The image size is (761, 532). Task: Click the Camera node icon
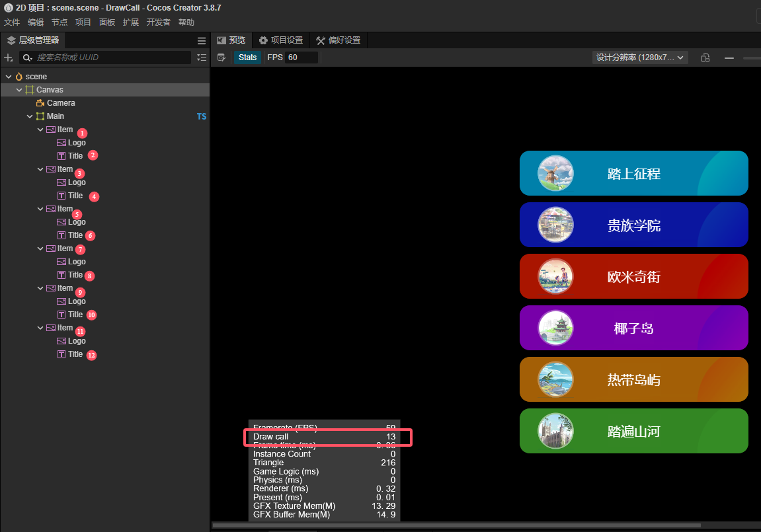pyautogui.click(x=40, y=103)
